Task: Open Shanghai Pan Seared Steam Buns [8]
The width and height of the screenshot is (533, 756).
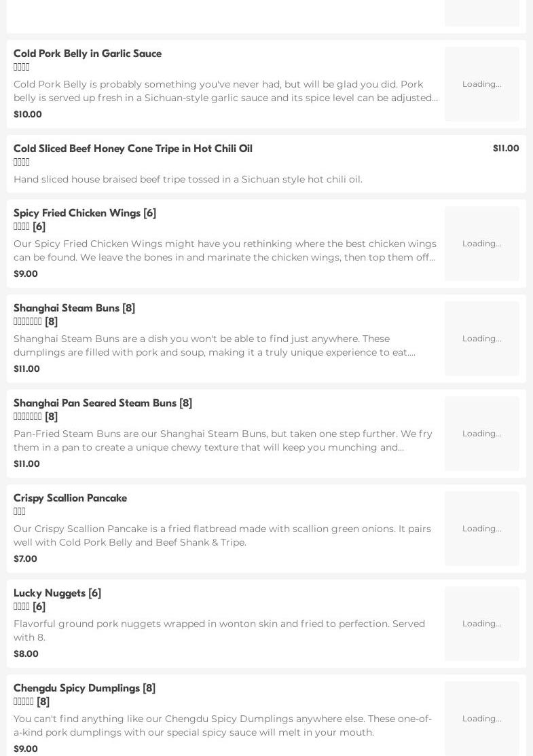Action: pyautogui.click(x=103, y=403)
